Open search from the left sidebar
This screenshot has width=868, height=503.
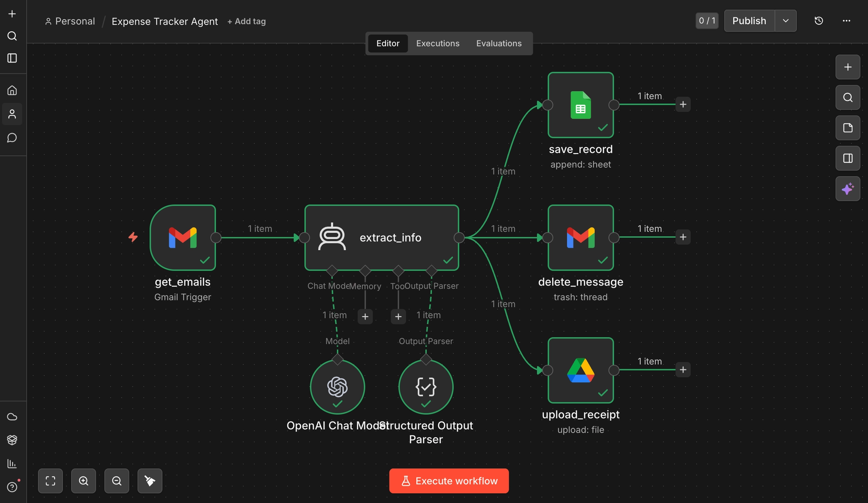(12, 36)
